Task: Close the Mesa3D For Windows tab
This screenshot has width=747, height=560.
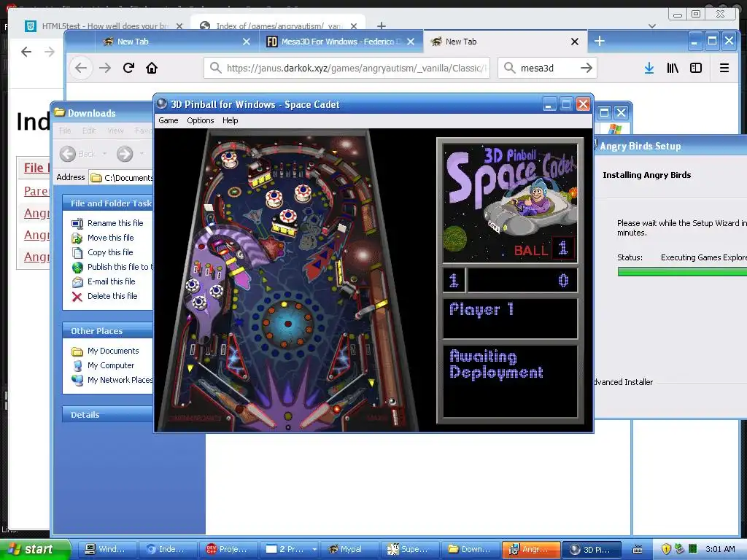Action: [411, 42]
